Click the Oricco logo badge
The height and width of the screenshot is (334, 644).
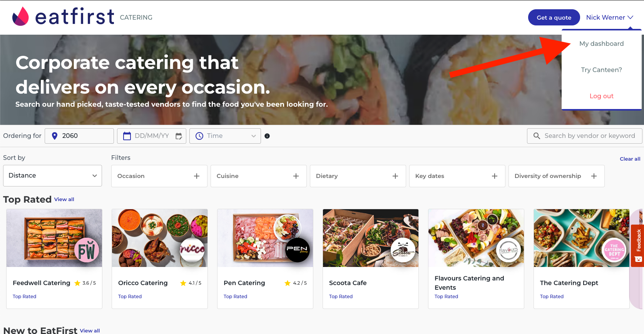pos(192,250)
